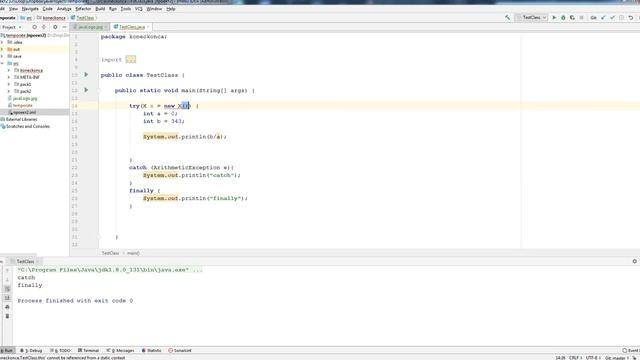640x360 pixels.
Task: Expand the .idea folder
Action: coord(2,42)
